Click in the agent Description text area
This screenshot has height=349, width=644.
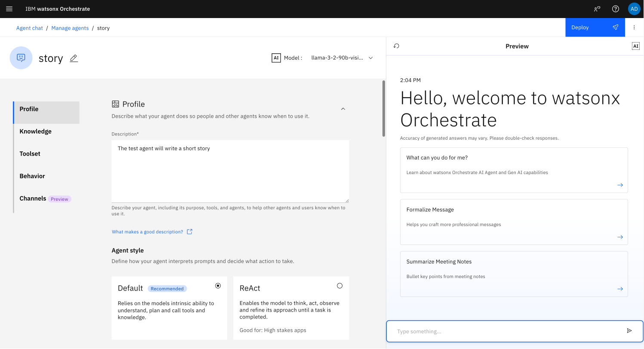[230, 171]
